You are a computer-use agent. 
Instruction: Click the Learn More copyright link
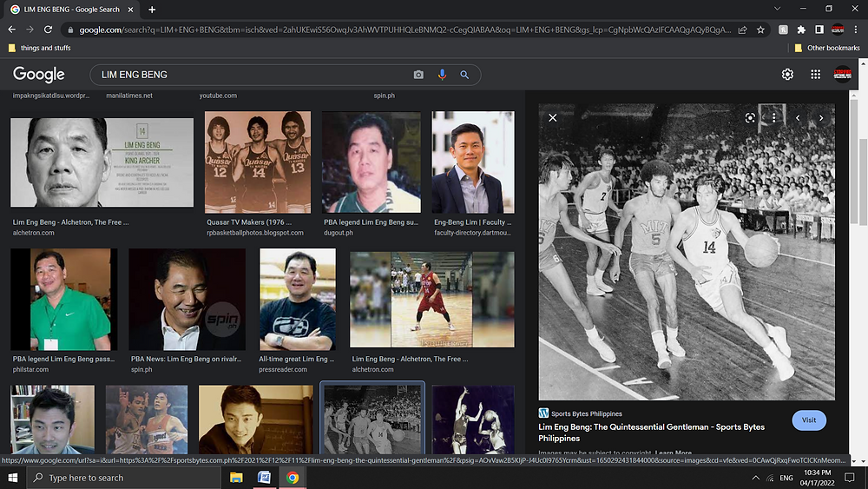click(x=674, y=453)
